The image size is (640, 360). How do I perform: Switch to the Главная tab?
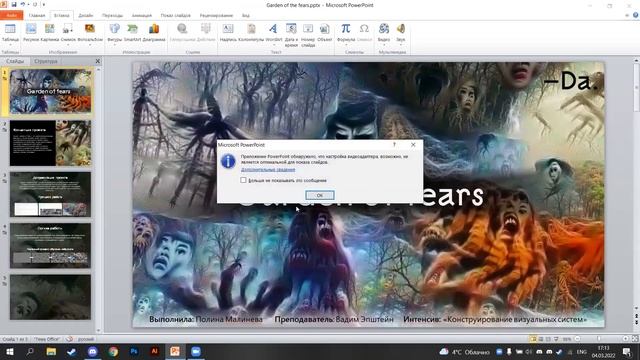pyautogui.click(x=37, y=15)
